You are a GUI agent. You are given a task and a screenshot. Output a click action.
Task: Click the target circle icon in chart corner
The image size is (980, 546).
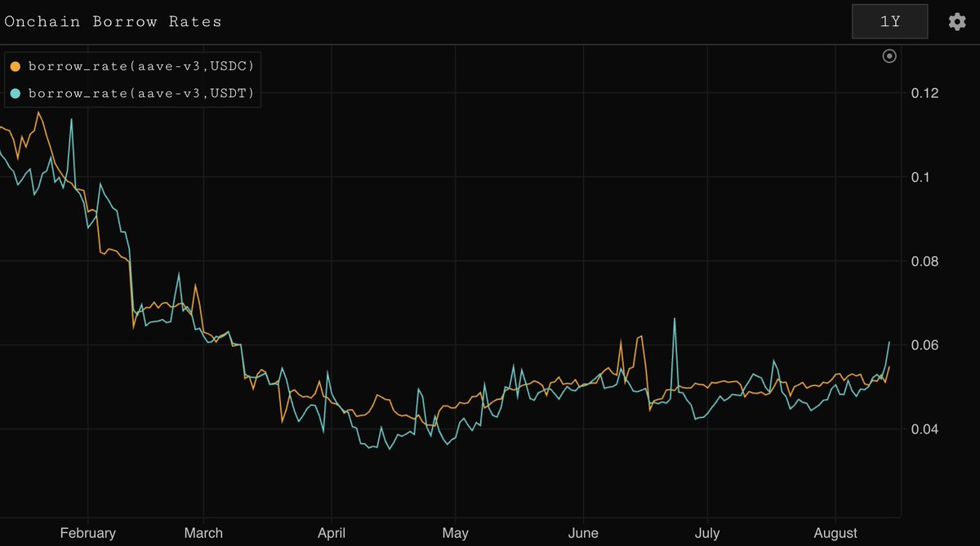[890, 56]
